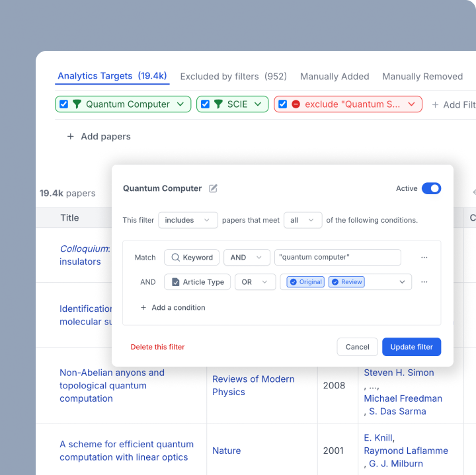Screen dimensions: 476x475
Task: Click the document icon in Article Type field
Action: coord(175,282)
